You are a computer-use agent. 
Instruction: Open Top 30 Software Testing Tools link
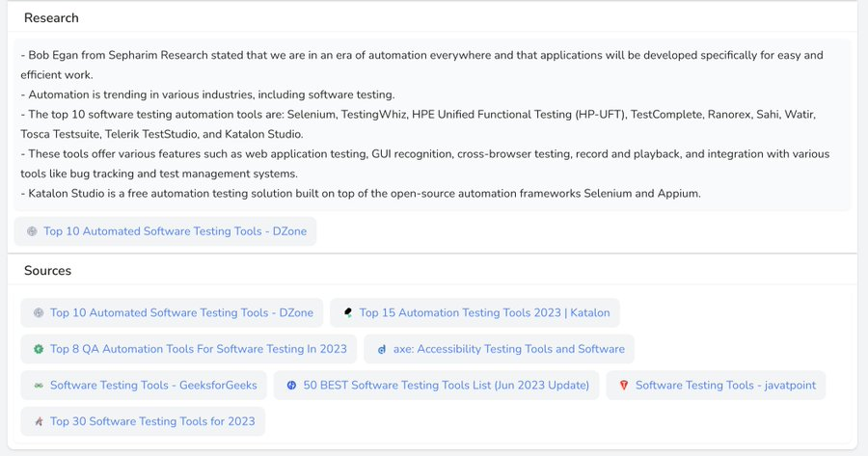point(143,421)
